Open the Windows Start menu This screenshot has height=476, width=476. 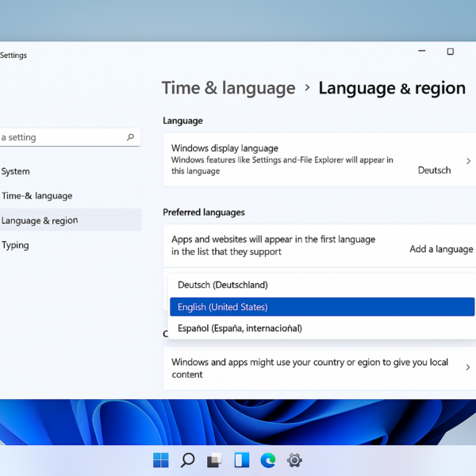161,460
